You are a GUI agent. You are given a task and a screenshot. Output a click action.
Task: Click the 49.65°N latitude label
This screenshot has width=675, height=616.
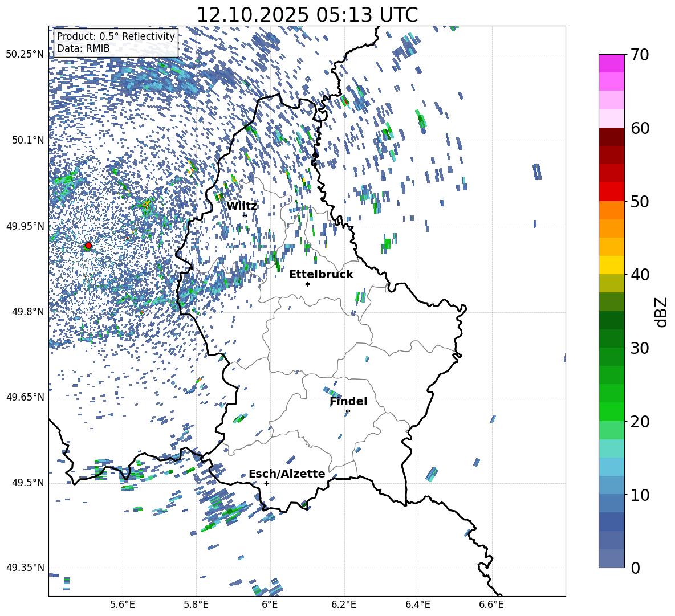click(25, 397)
